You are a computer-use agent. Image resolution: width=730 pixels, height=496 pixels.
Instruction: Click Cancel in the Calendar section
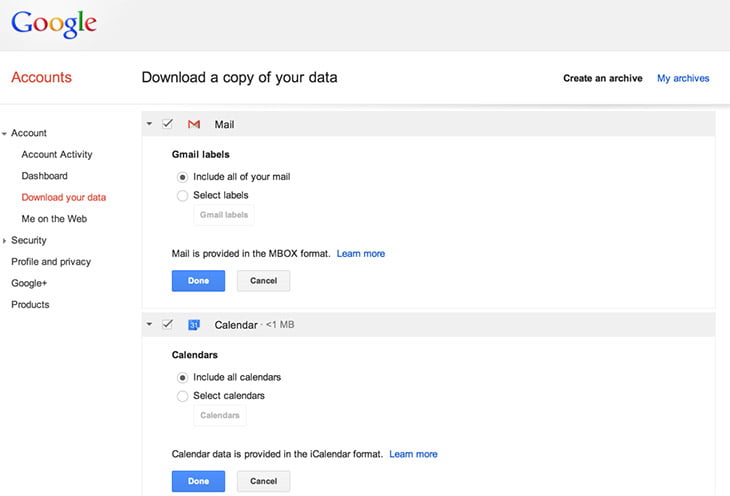pyautogui.click(x=264, y=481)
